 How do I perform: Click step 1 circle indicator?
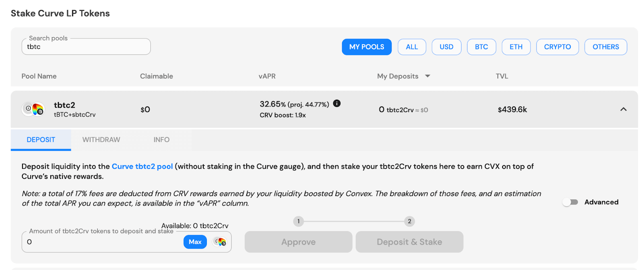click(298, 221)
